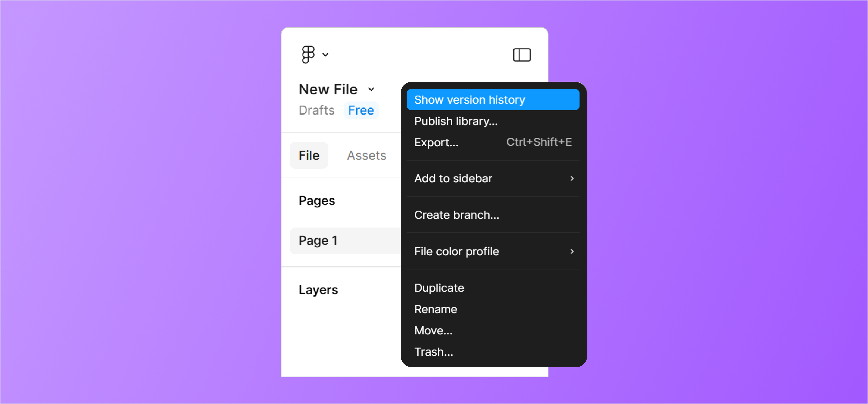Click the Free plan label
The height and width of the screenshot is (404, 868).
pos(360,110)
